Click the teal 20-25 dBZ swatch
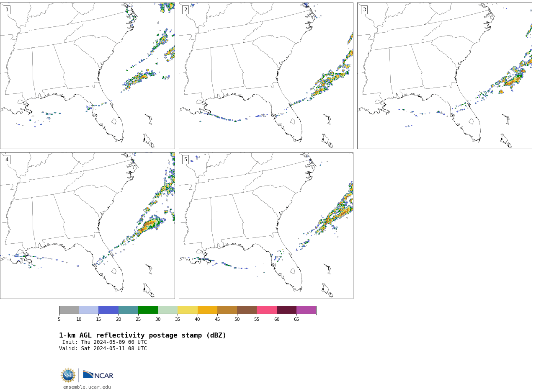 point(128,310)
